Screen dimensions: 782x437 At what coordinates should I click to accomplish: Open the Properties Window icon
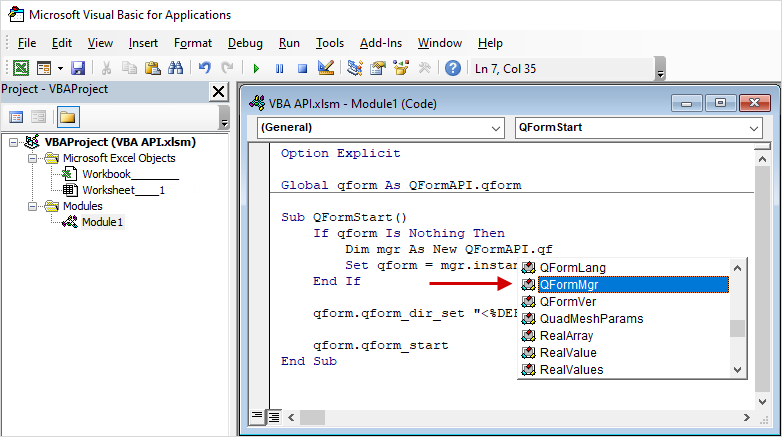point(378,68)
